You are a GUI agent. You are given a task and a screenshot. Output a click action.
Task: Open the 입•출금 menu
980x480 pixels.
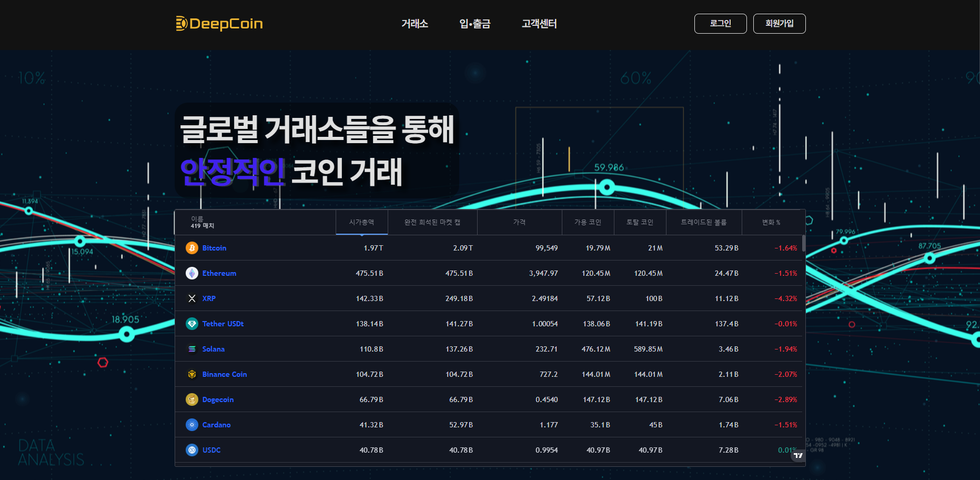475,24
